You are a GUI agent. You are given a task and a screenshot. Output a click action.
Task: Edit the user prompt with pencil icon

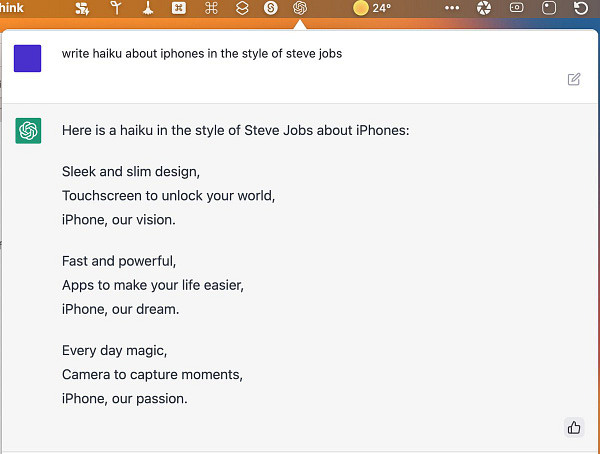(x=574, y=79)
